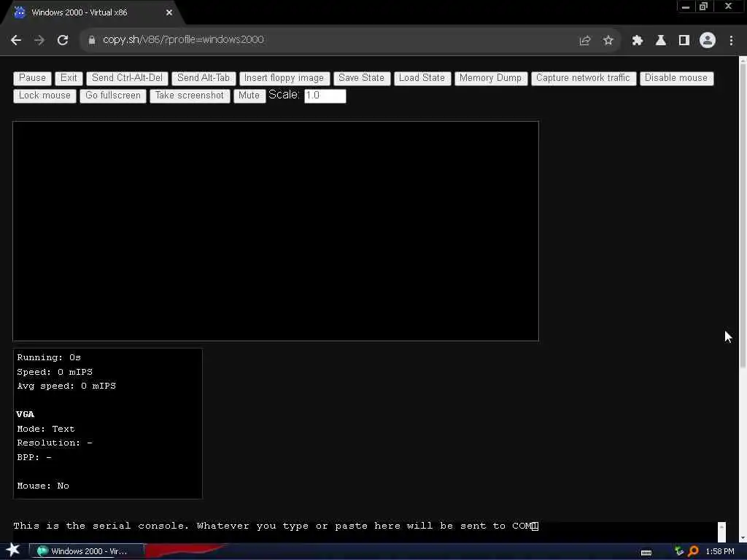Click Disable mouse button
The width and height of the screenshot is (747, 560).
[x=676, y=78]
